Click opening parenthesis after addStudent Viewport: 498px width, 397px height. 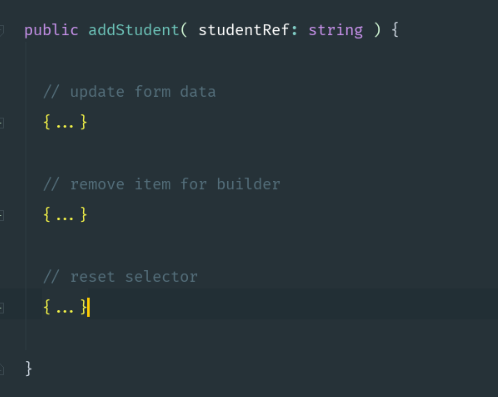(x=184, y=30)
